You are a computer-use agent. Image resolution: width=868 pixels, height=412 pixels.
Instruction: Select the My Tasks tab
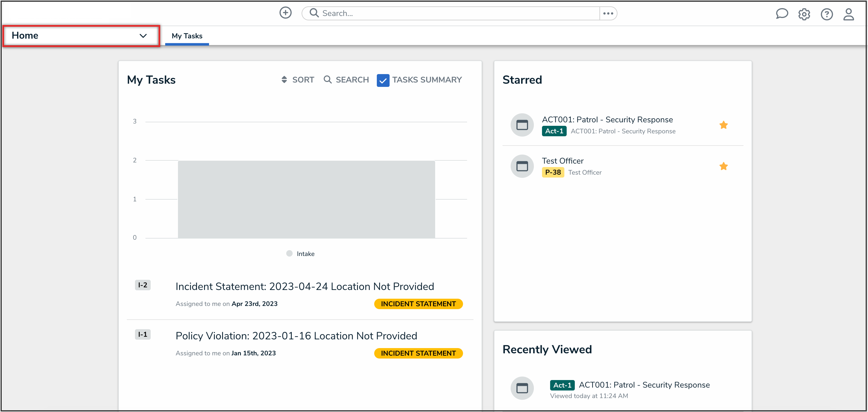pos(187,36)
